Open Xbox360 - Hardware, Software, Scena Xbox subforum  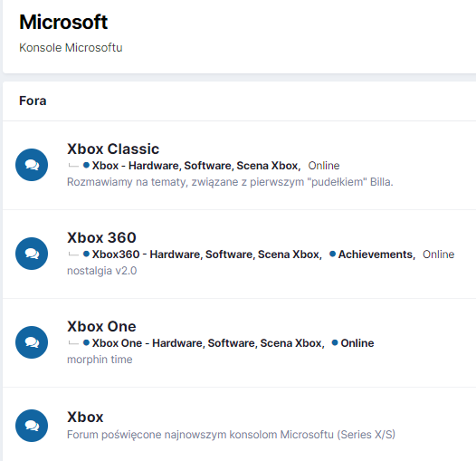click(x=206, y=255)
